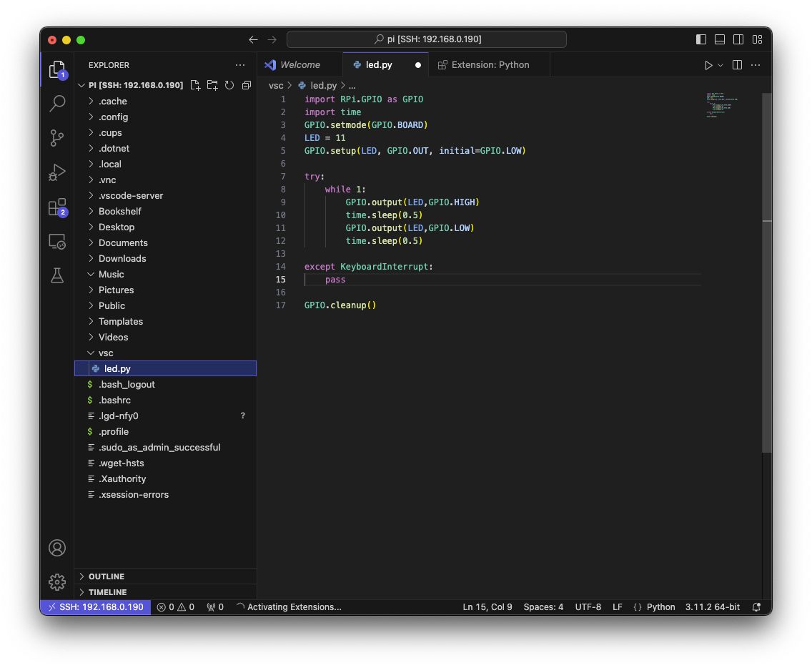Expand the Documents folder
The image size is (812, 668).
(123, 242)
